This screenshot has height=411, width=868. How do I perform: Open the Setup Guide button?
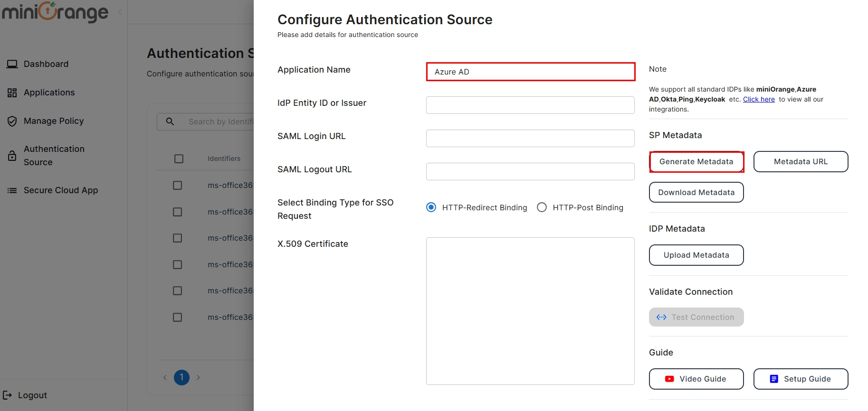(x=801, y=379)
